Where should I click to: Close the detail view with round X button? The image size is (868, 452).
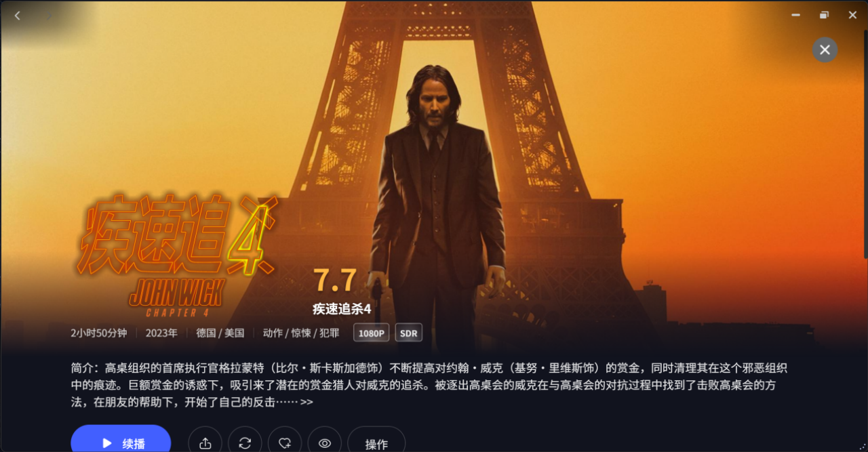[825, 49]
